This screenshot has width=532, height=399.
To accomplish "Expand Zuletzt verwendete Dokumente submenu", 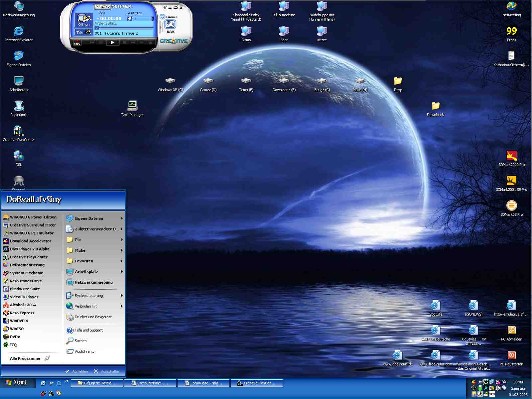I will click(94, 229).
